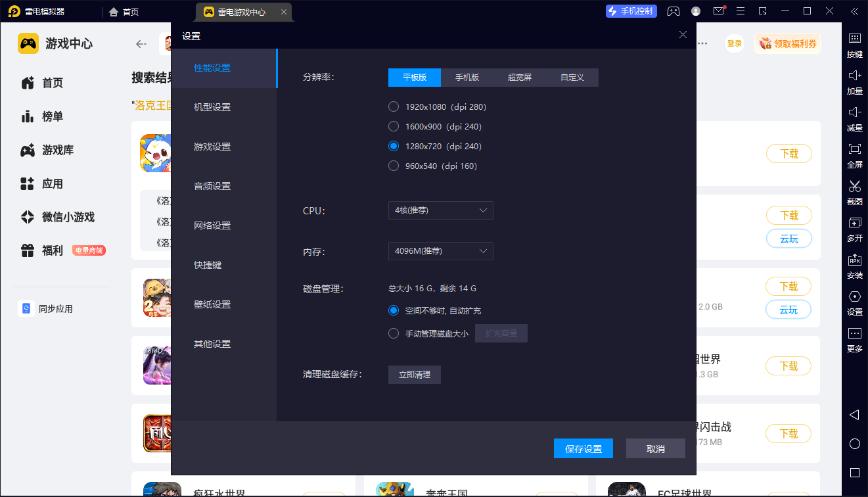Choose 手动管理磁盘大小 disk option

[428, 333]
